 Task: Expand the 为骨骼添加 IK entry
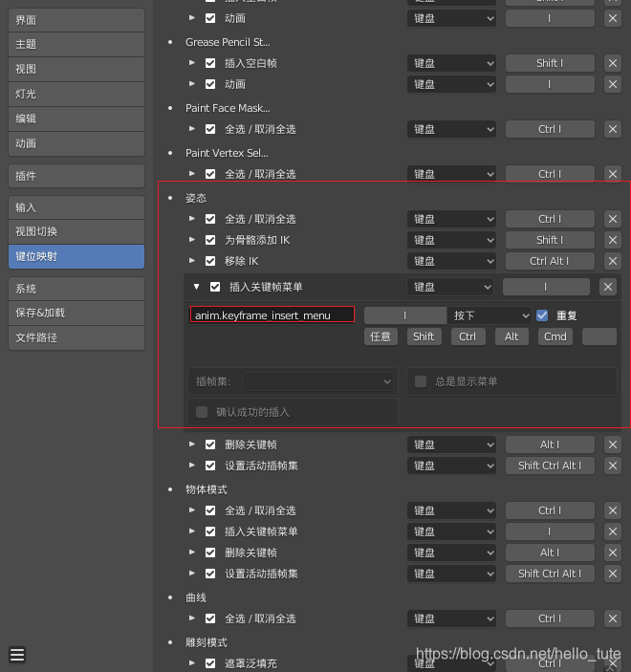(192, 240)
